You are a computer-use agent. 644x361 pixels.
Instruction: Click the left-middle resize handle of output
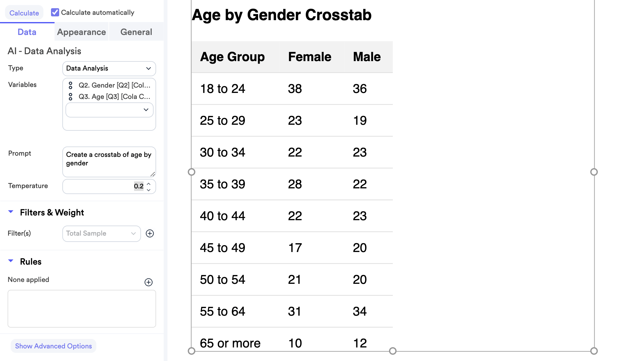(191, 172)
